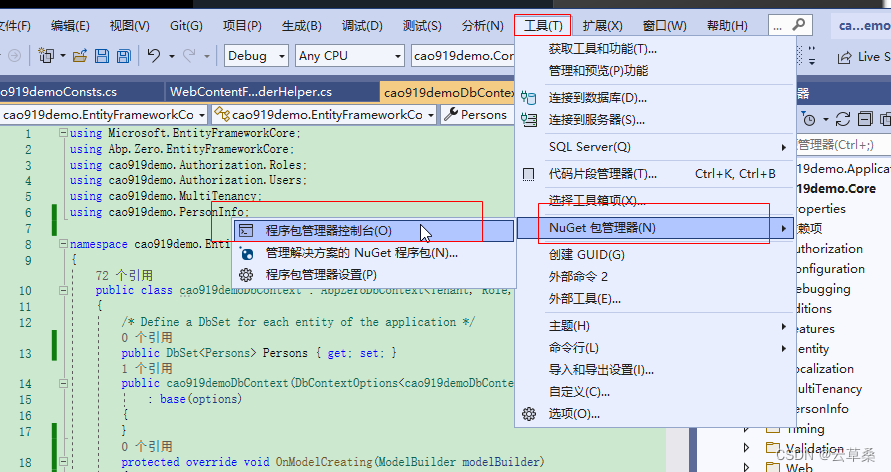891x472 pixels.
Task: Open Package Manager Settings (程序包管理器设置)
Action: (373, 275)
